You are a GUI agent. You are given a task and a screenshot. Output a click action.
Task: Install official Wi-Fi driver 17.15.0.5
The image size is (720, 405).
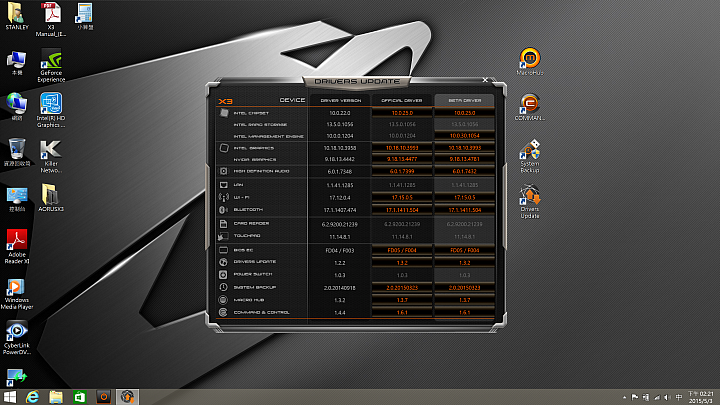point(402,197)
